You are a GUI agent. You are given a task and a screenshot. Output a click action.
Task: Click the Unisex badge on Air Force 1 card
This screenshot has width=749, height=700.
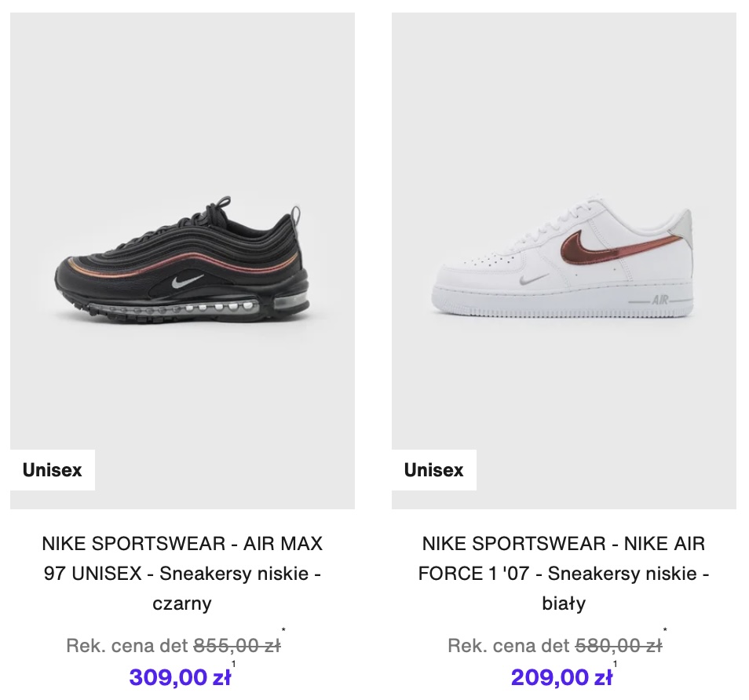(434, 470)
